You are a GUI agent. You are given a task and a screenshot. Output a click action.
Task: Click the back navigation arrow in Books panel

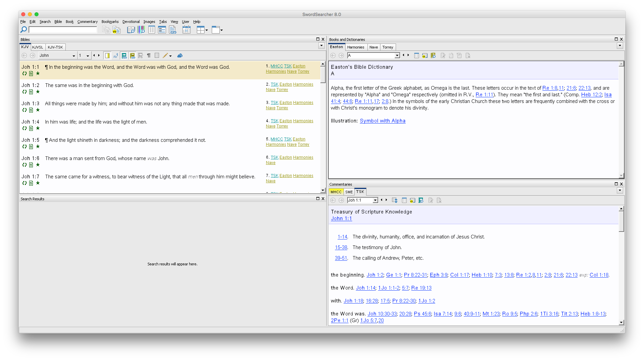pos(333,55)
